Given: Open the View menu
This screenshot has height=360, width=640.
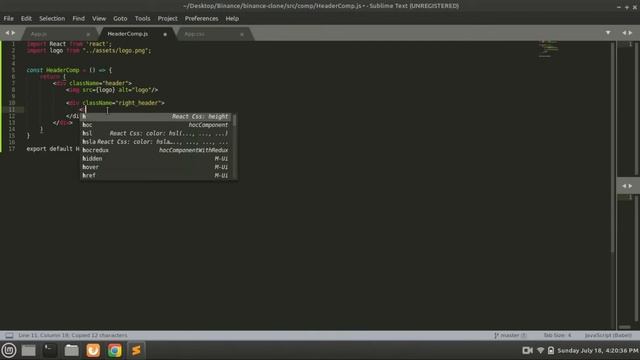Looking at the screenshot, I should click(x=99, y=18).
